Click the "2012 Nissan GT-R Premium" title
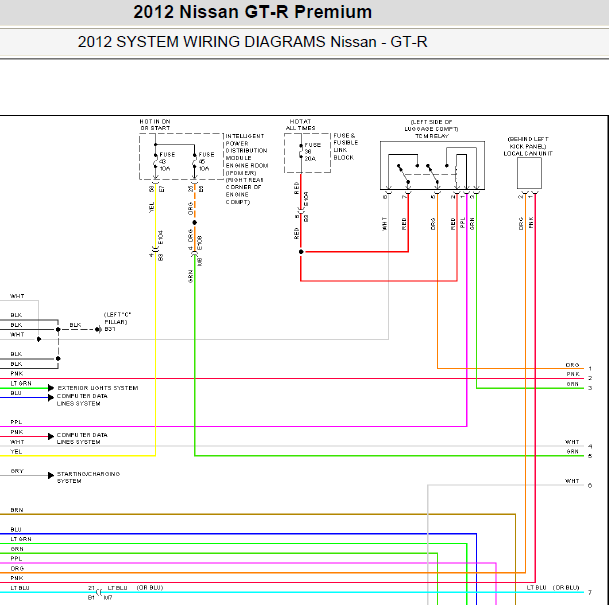The width and height of the screenshot is (609, 605). point(252,12)
